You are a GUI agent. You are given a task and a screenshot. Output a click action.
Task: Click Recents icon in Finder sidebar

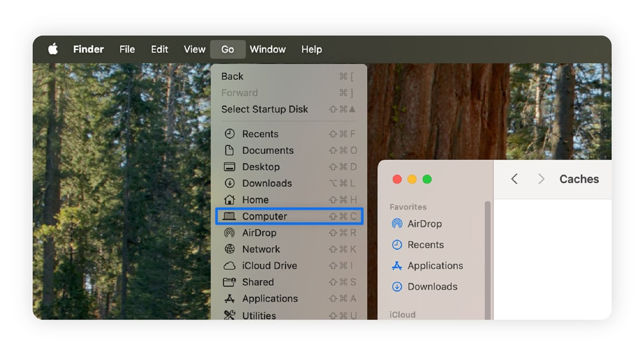(397, 245)
